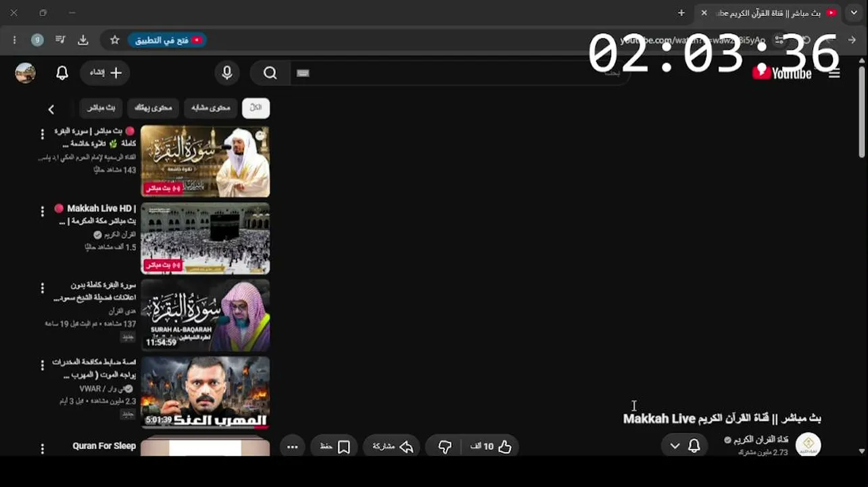Screen dimensions: 868x487
Task: Open options for the 11:54:59 Baqarah video
Action: (x=42, y=289)
